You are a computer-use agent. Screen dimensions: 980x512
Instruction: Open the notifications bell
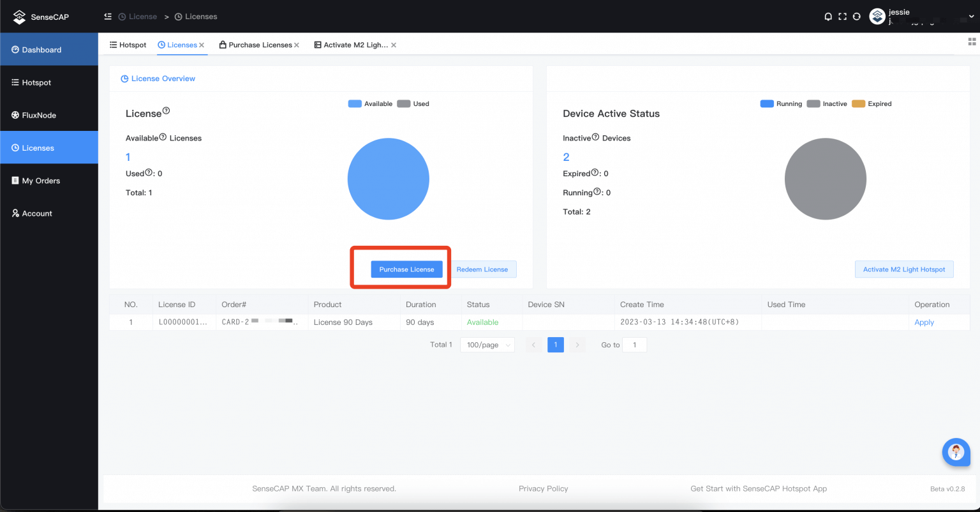tap(828, 17)
